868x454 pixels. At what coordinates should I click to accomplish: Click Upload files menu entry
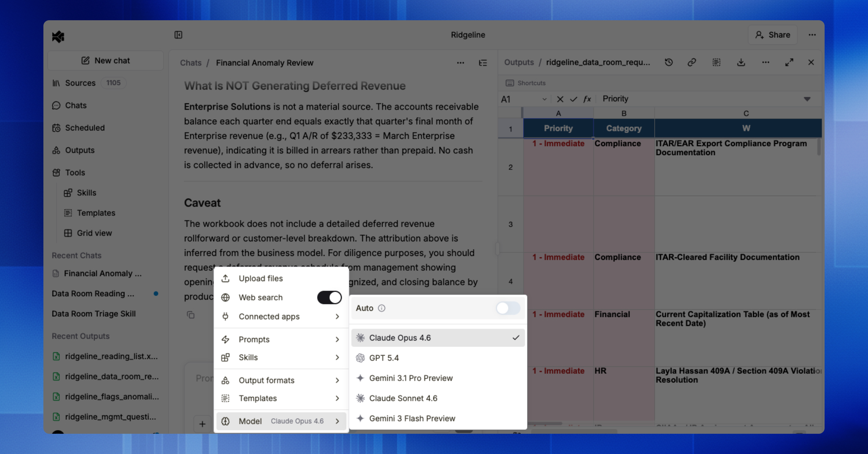260,278
